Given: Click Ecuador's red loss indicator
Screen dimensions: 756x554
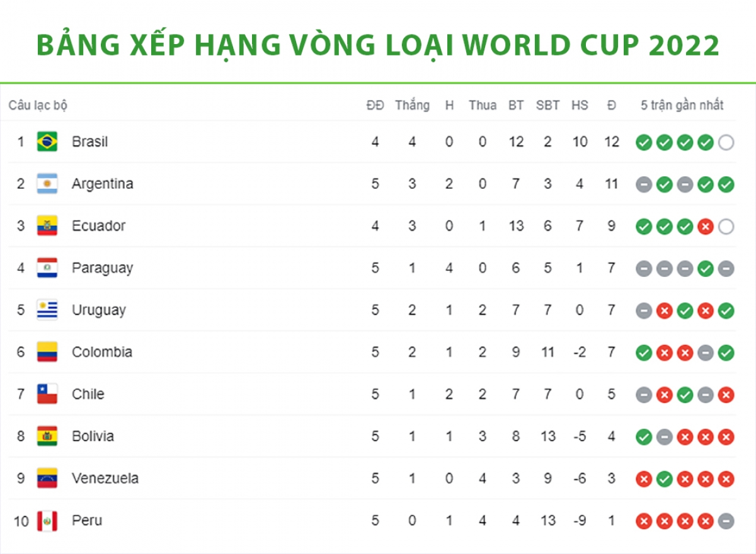Looking at the screenshot, I should 706,227.
